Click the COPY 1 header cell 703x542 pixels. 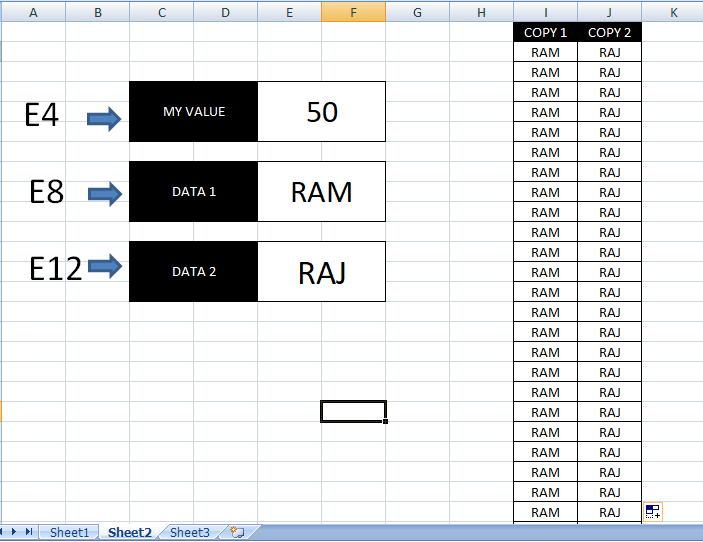(546, 32)
